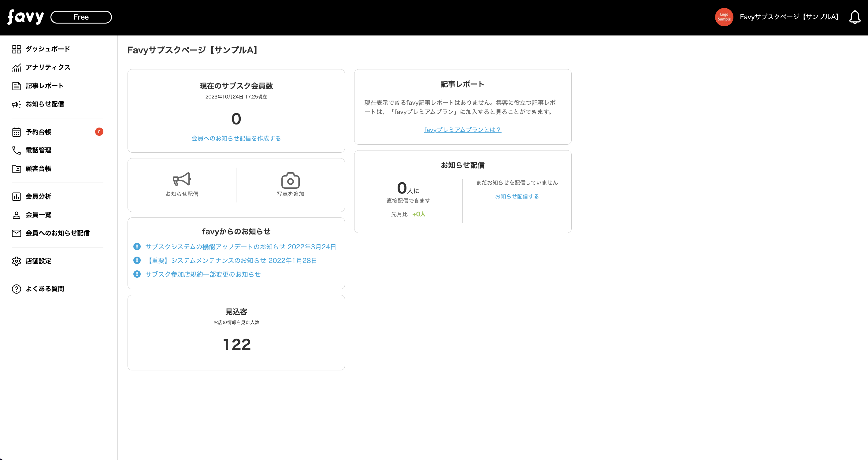This screenshot has width=868, height=460.
Task: Click the 顧客台帳 contact folder icon
Action: pos(16,169)
